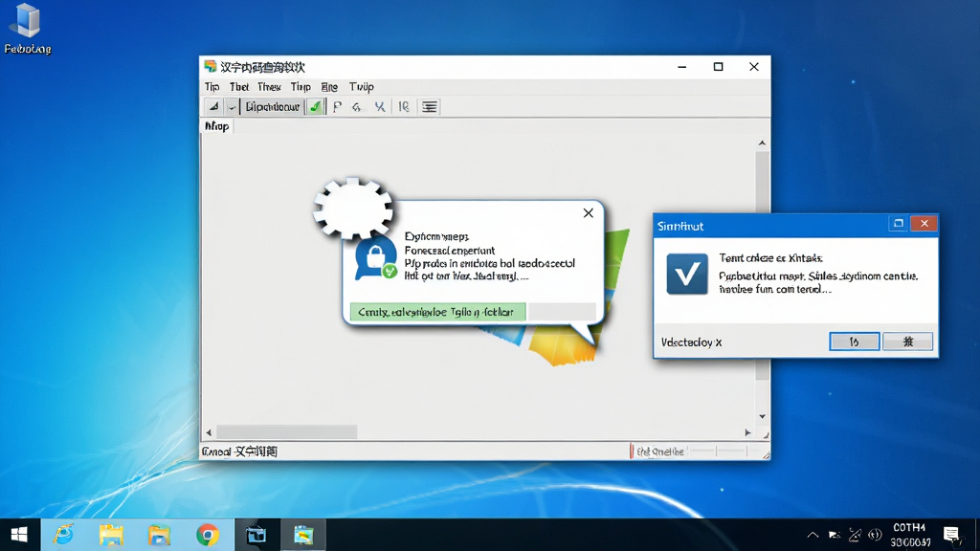This screenshot has width=980, height=551.
Task: Click the blank gray button beside the green button
Action: 562,312
